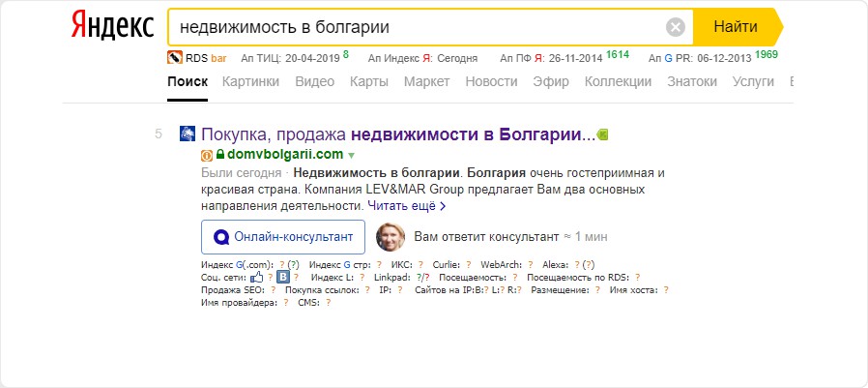Click the Онлайн-консультант button
868x388 pixels.
click(x=283, y=237)
